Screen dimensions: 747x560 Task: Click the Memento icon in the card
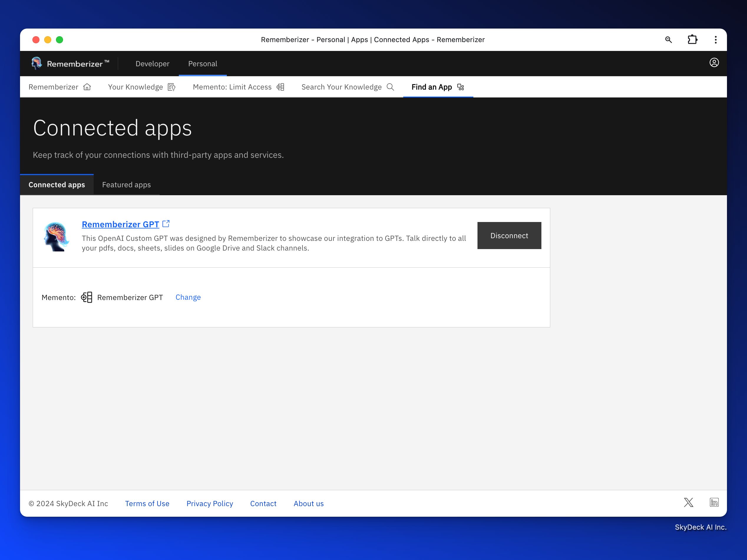(86, 297)
